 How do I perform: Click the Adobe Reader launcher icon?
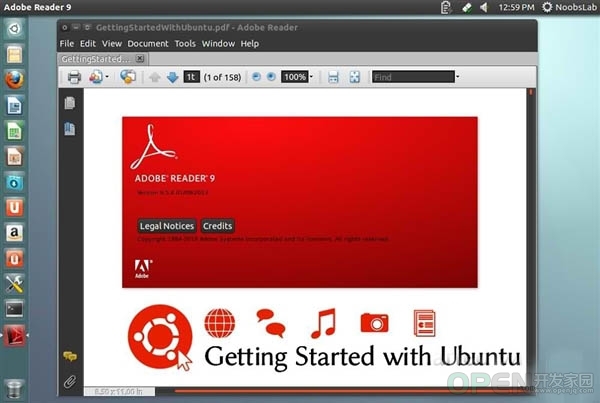(14, 336)
